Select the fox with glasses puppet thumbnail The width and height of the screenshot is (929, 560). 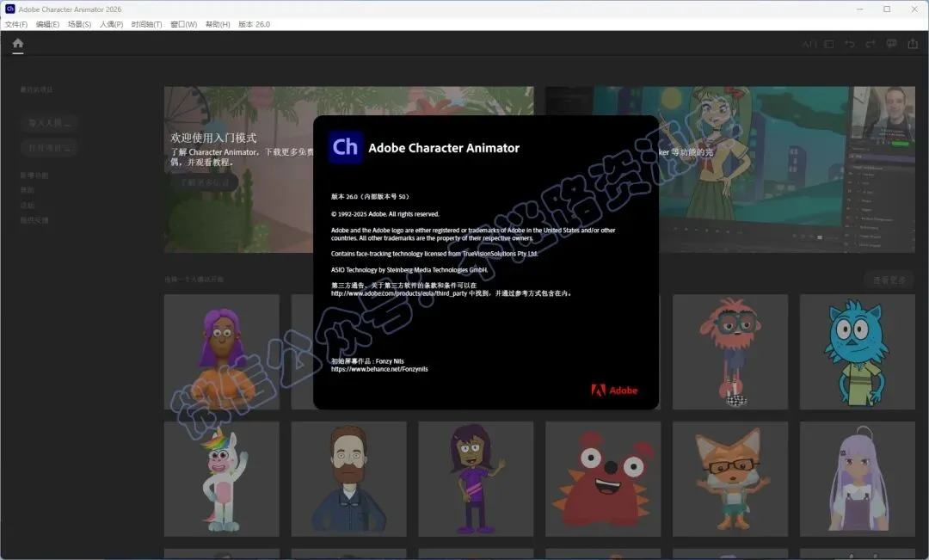(x=730, y=479)
